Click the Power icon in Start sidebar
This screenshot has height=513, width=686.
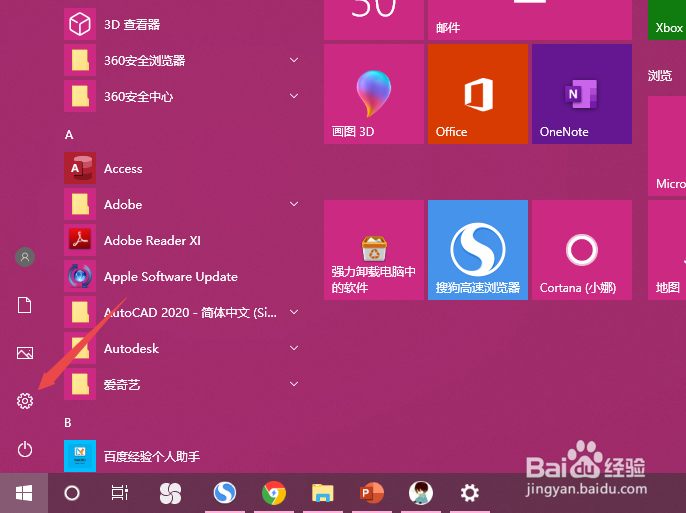(25, 449)
